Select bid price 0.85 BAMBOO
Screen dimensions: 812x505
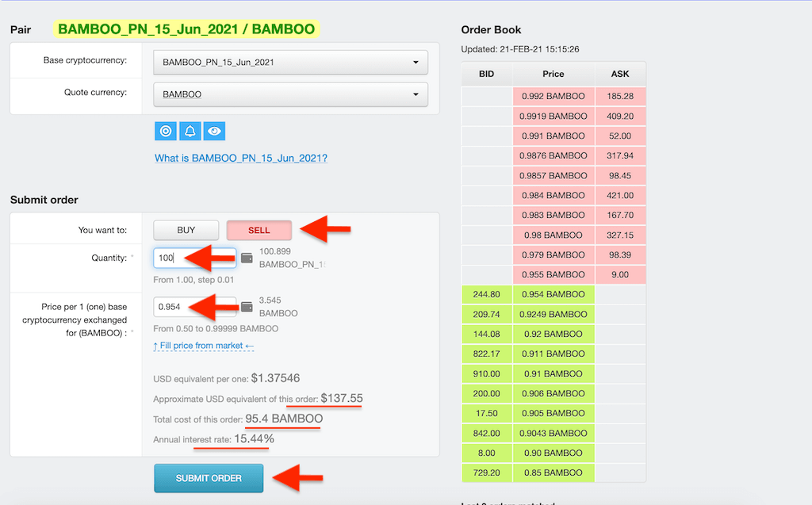click(x=553, y=472)
